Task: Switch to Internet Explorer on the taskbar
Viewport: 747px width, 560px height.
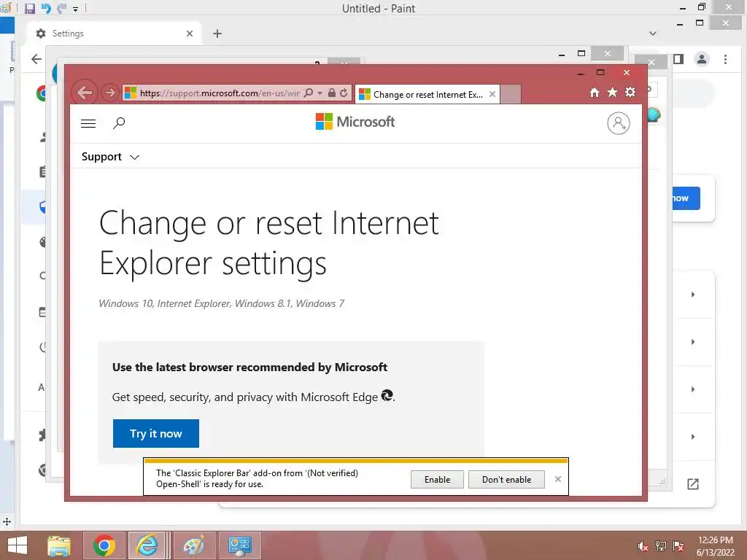Action: 147,545
